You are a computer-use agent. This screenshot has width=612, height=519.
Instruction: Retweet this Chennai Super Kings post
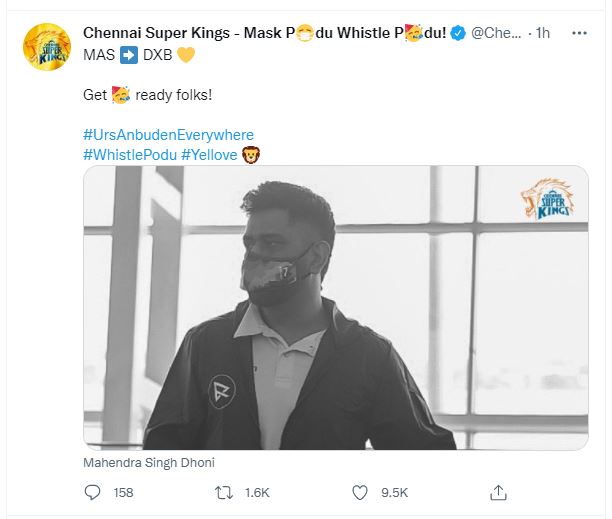(227, 492)
